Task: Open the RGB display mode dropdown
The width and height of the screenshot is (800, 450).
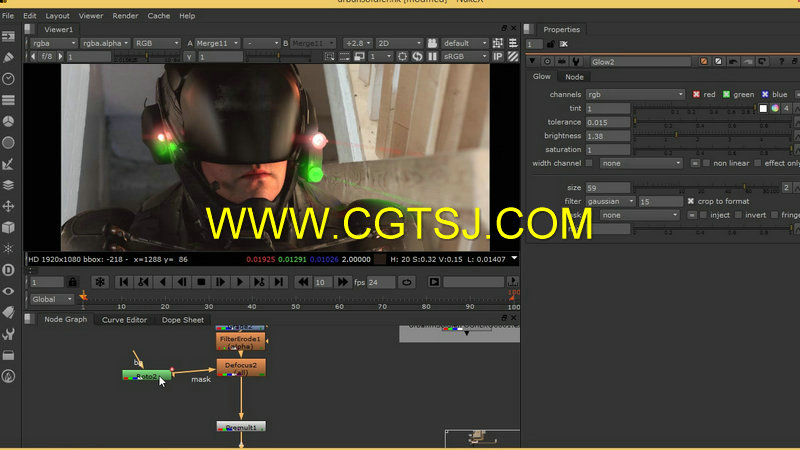Action: tap(157, 43)
